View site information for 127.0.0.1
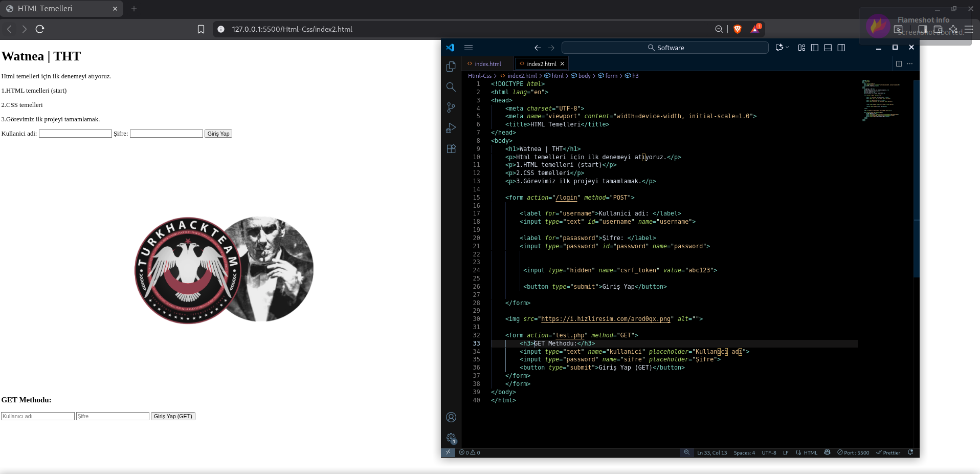 (221, 29)
